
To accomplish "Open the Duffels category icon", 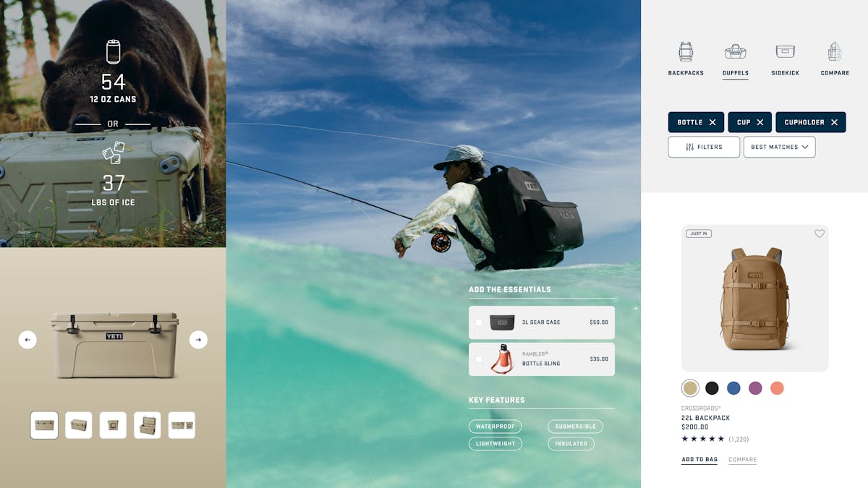I will click(x=735, y=51).
